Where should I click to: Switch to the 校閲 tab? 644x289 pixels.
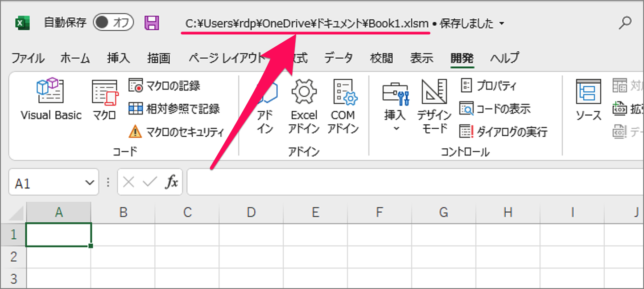[382, 58]
